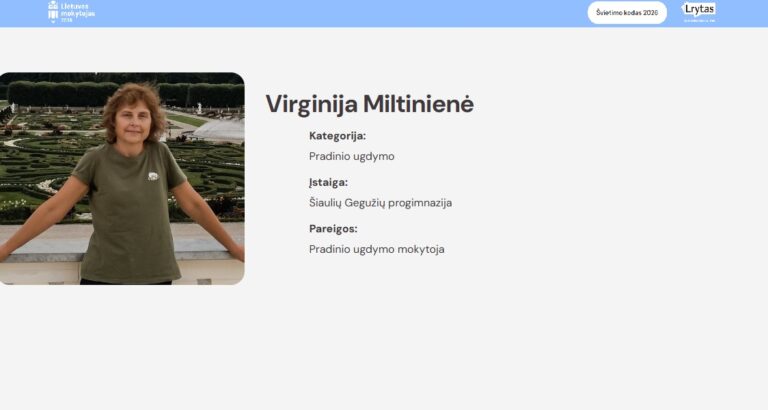Select the Pradinio ugdymo category text

tap(352, 156)
